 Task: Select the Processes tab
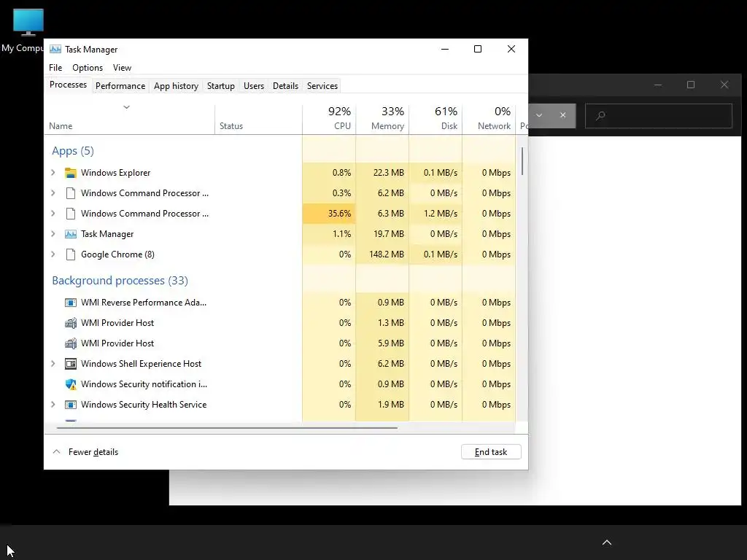[x=68, y=85]
